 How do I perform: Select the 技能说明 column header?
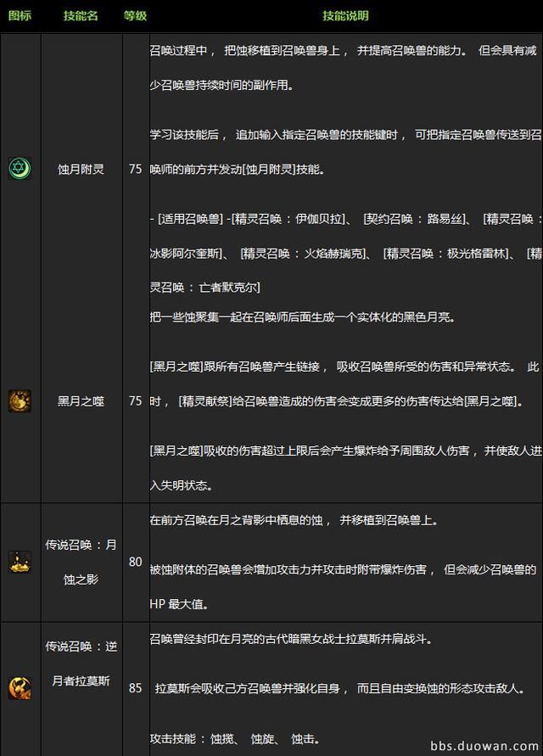coord(346,16)
